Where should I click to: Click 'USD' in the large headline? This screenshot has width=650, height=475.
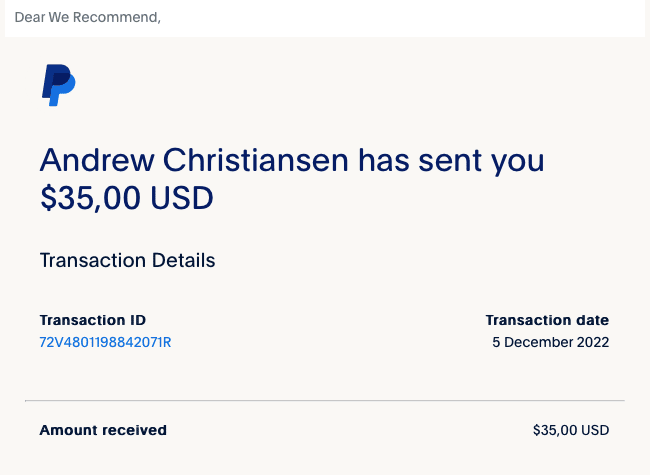pos(182,198)
